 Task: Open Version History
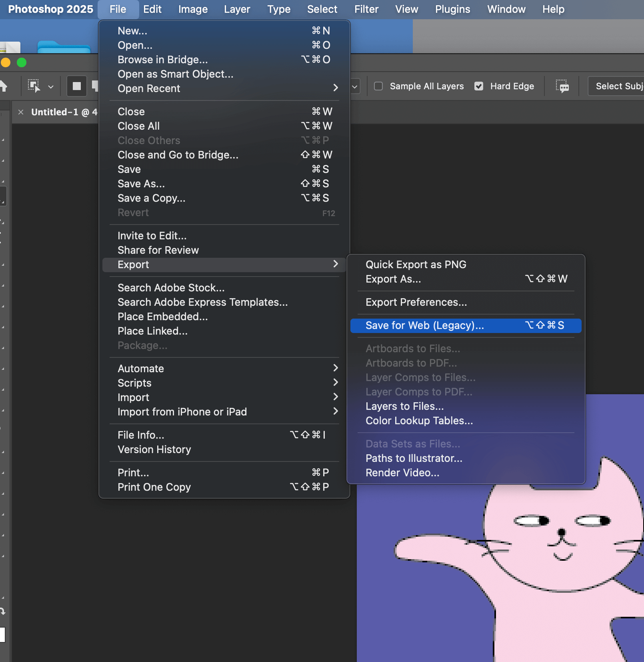[x=224, y=449]
